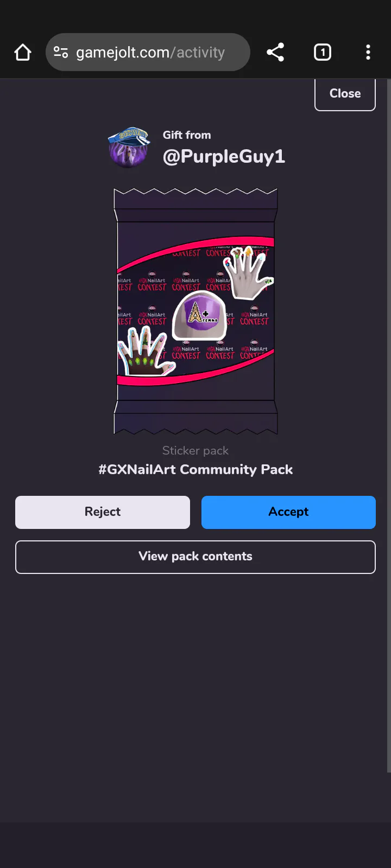The height and width of the screenshot is (868, 391).
Task: View pack contents
Action: (195, 557)
